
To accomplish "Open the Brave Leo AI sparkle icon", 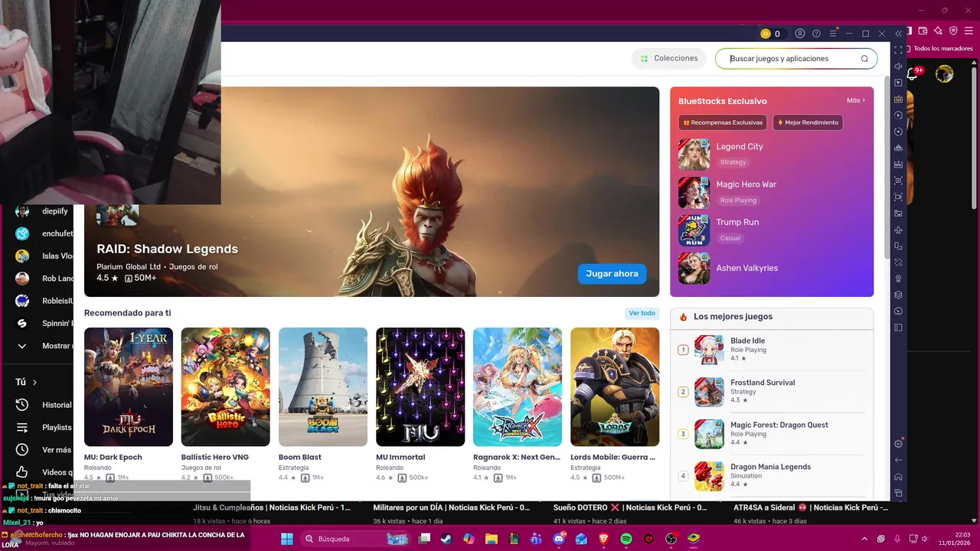I will click(939, 31).
